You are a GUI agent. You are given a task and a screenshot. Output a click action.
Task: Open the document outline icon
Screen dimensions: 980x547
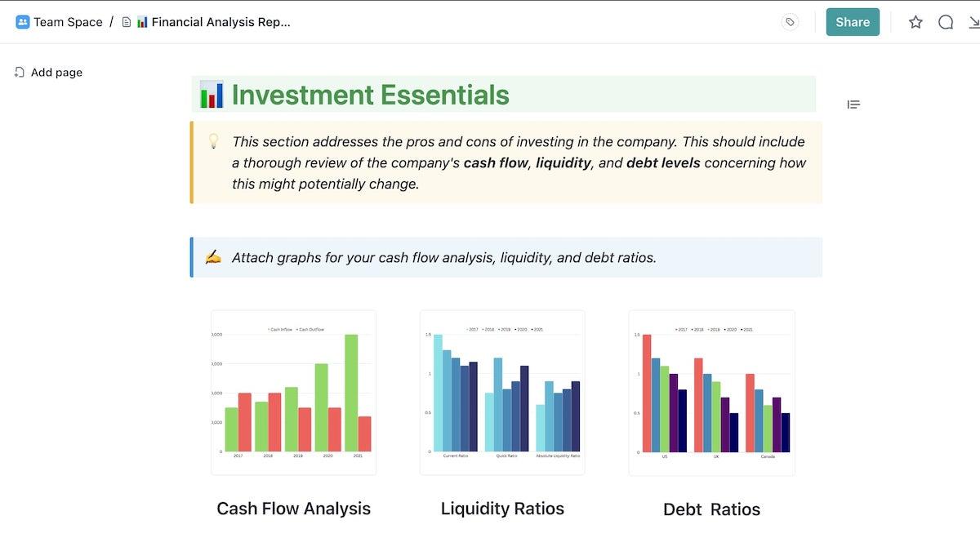coord(853,105)
